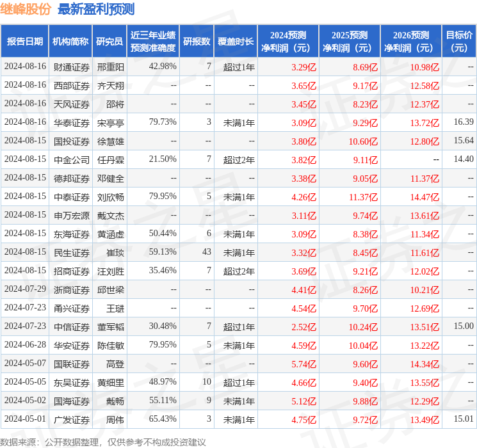Viewport: 477px width, 448px height.
Task: Click target price 15.00
Action: [464, 326]
